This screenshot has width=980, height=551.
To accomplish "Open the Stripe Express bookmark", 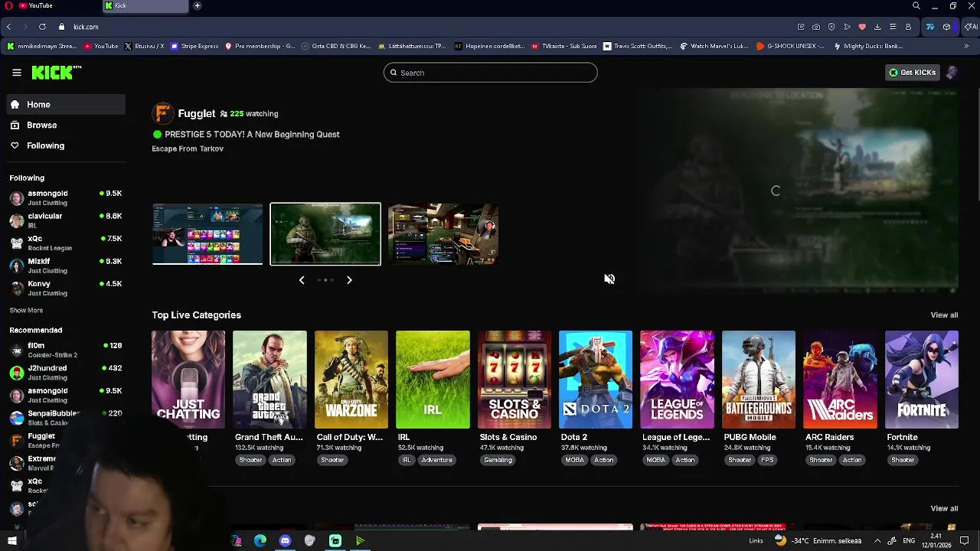I will [194, 46].
